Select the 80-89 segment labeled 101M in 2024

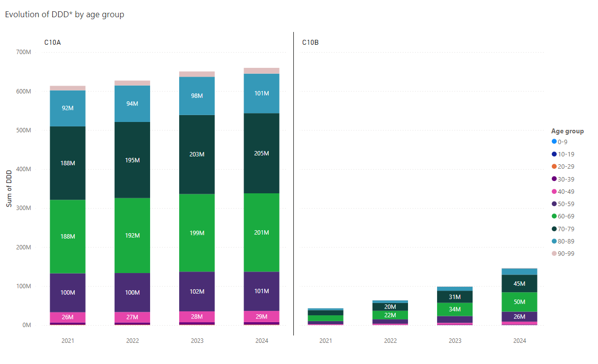click(x=261, y=93)
